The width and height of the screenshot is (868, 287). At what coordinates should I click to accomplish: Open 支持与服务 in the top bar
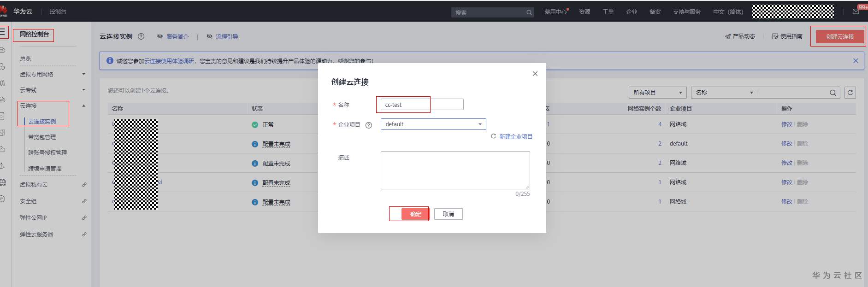click(x=686, y=12)
